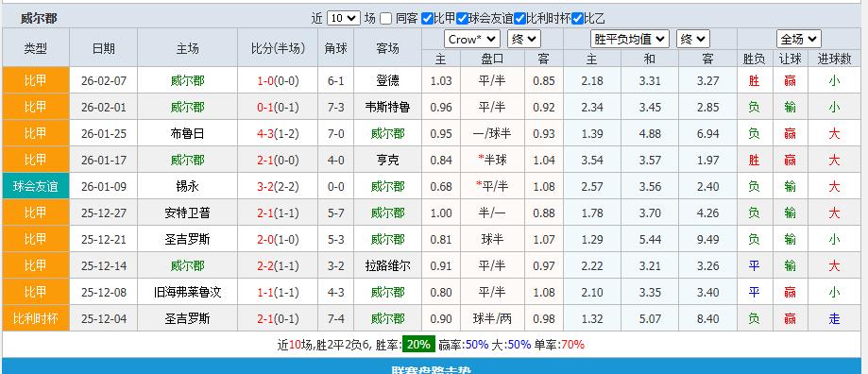Viewport: 868px width, 374px height.
Task: Click the 拉路维尔 team link
Action: click(x=387, y=266)
